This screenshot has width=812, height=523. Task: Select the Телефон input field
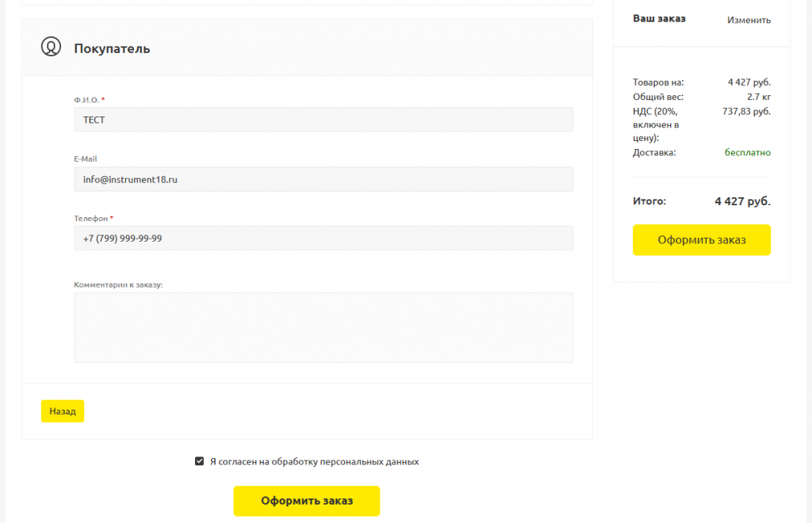(324, 238)
